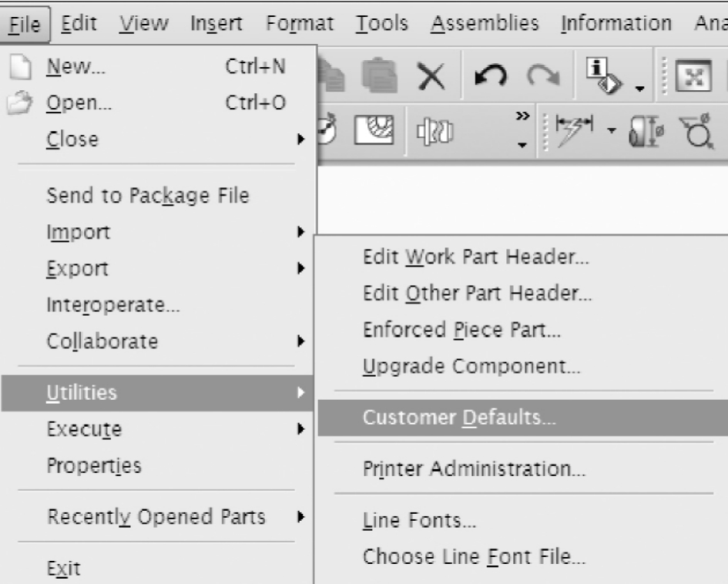Image resolution: width=728 pixels, height=584 pixels.
Task: Choose Printer Administration option
Action: [x=474, y=469]
